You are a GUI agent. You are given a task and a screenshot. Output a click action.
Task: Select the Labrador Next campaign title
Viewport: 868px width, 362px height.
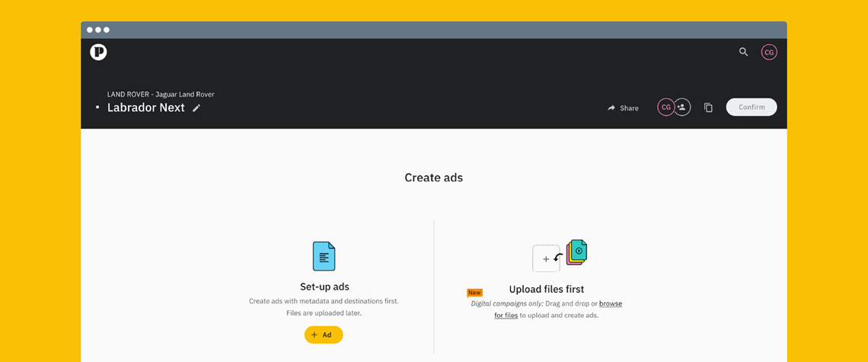pos(145,107)
